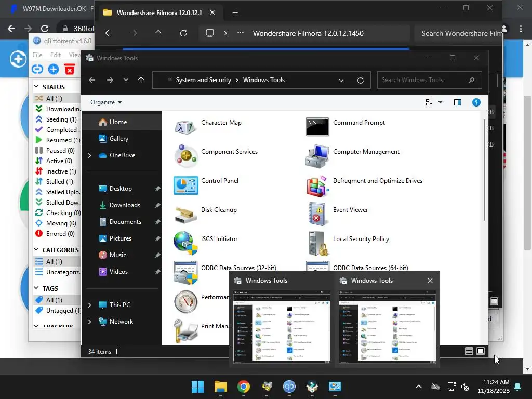Click qBittorrent add torrent link icon
The width and height of the screenshot is (532, 399).
click(x=37, y=69)
